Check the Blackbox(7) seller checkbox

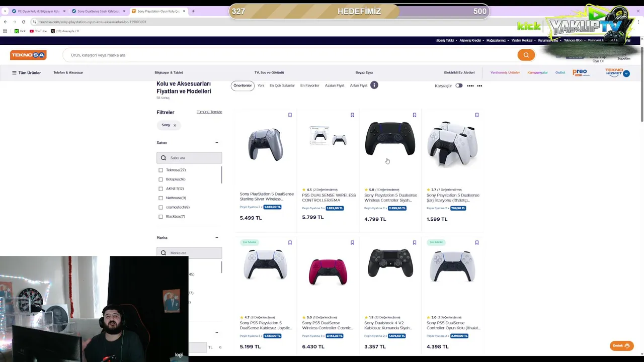click(x=161, y=217)
